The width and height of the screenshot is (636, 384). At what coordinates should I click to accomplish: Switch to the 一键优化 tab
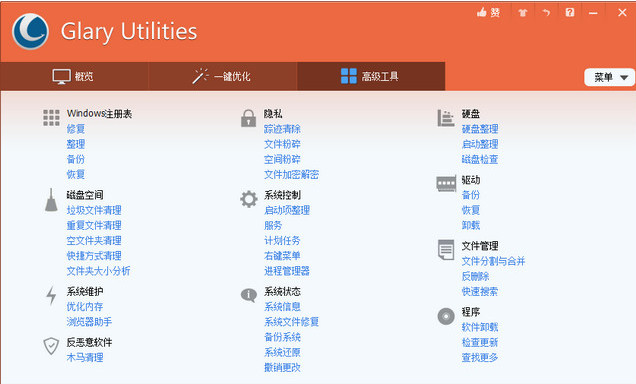click(223, 76)
